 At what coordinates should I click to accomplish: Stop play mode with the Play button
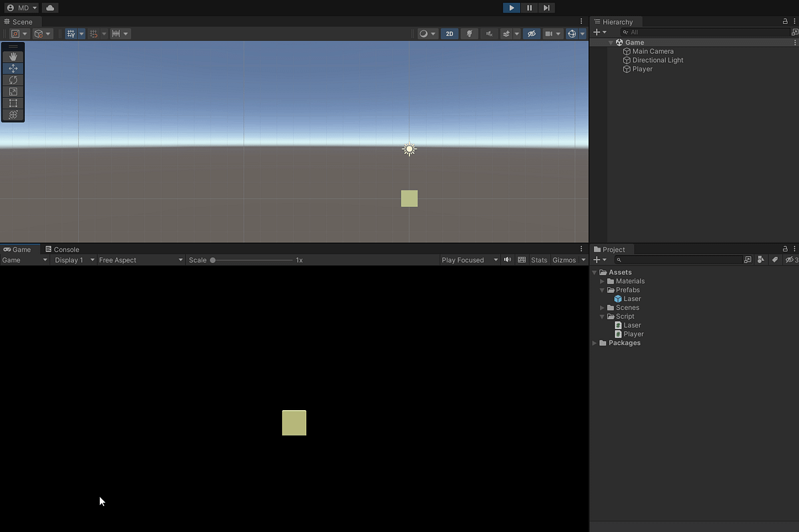point(511,7)
